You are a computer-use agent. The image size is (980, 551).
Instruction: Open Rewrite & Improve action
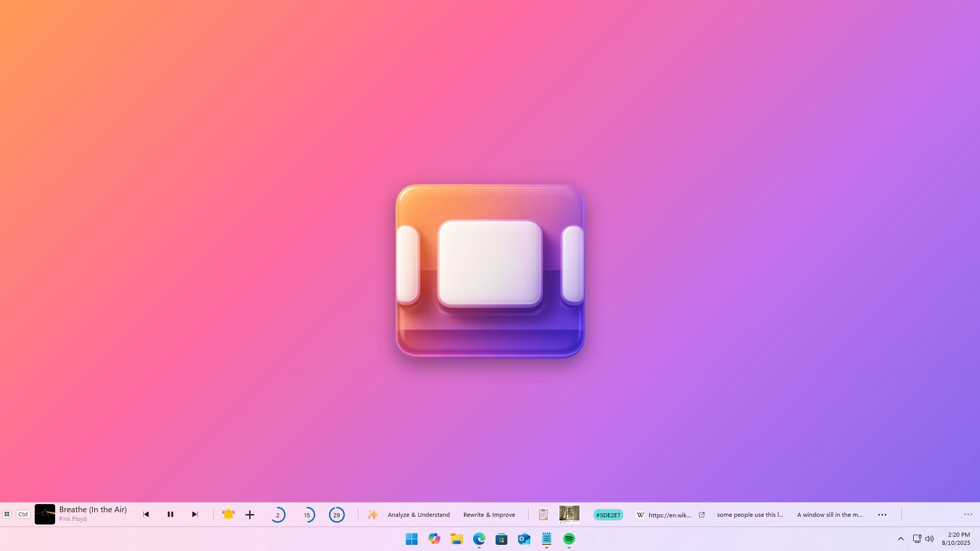tap(489, 515)
